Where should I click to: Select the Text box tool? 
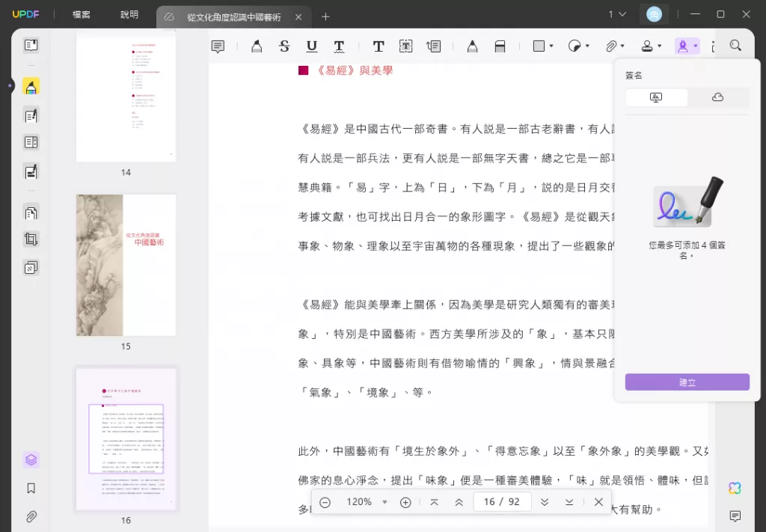405,46
